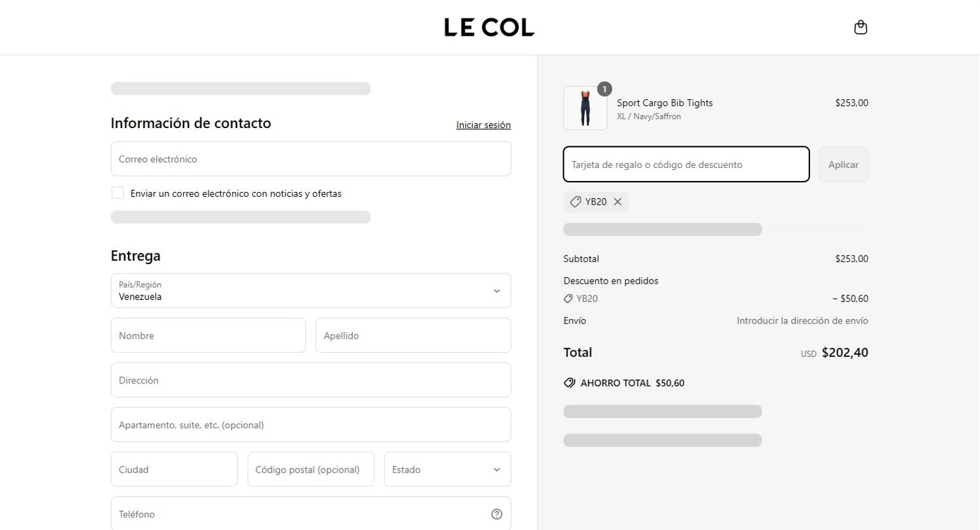The width and height of the screenshot is (980, 530).
Task: Click the item quantity badge on the thumbnail
Action: pos(604,89)
